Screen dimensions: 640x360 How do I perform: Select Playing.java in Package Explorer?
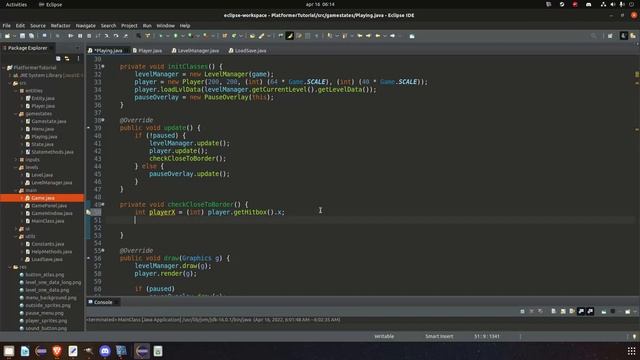(x=44, y=137)
